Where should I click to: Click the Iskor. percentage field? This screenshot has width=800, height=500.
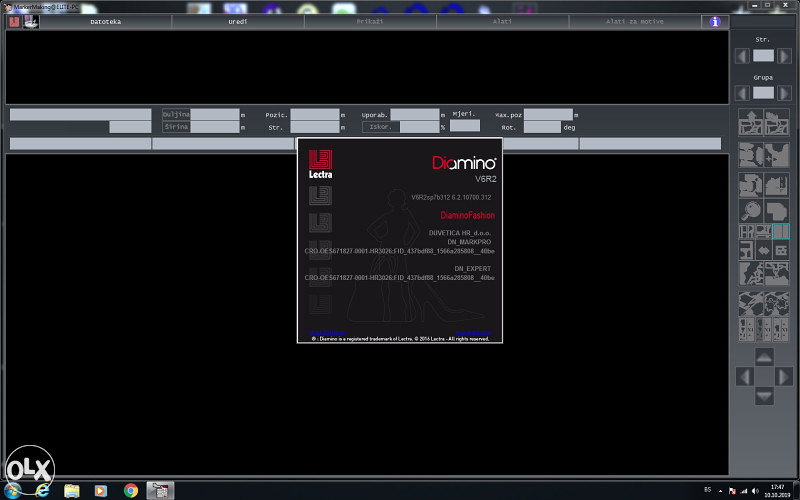click(x=419, y=127)
